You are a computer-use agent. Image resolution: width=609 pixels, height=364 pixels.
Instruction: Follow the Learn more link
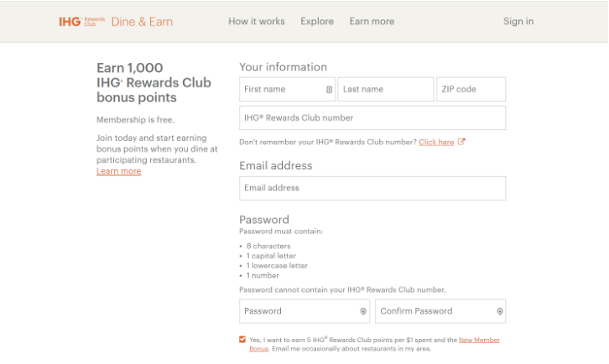pos(118,171)
